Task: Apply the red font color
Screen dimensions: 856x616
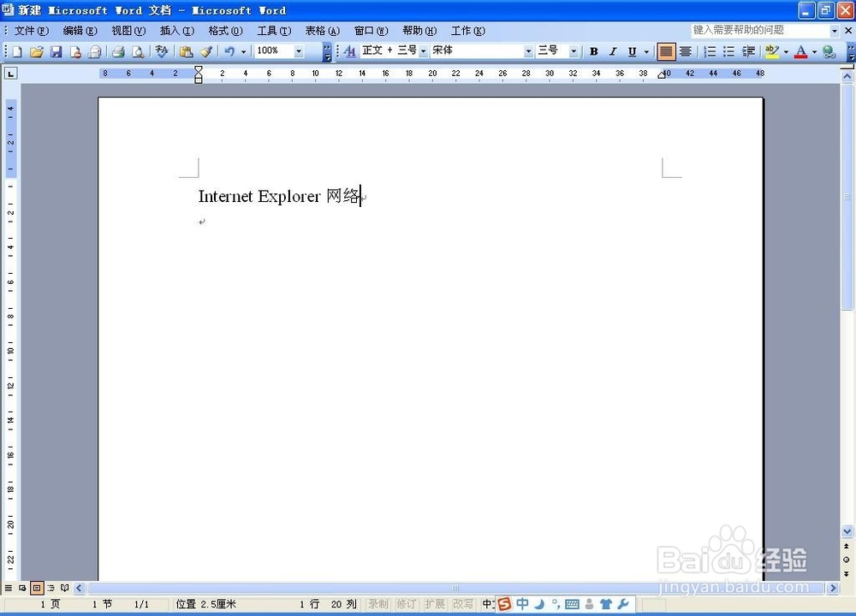Action: 801,52
